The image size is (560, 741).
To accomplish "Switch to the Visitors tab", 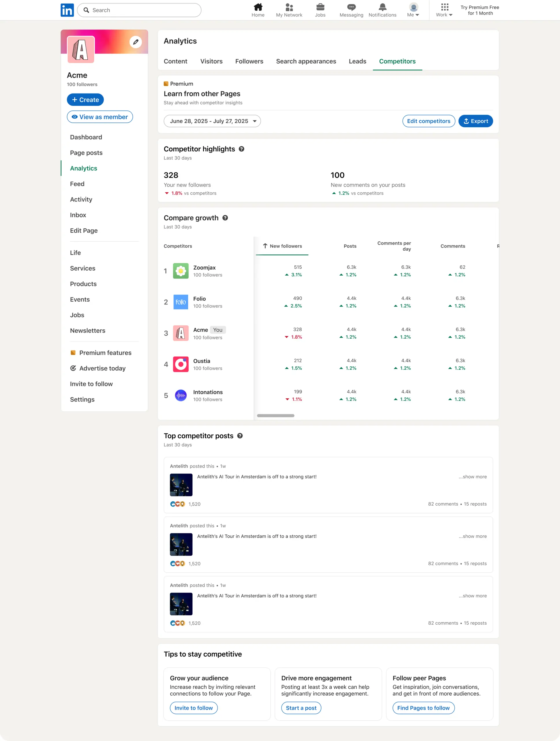I will point(211,61).
